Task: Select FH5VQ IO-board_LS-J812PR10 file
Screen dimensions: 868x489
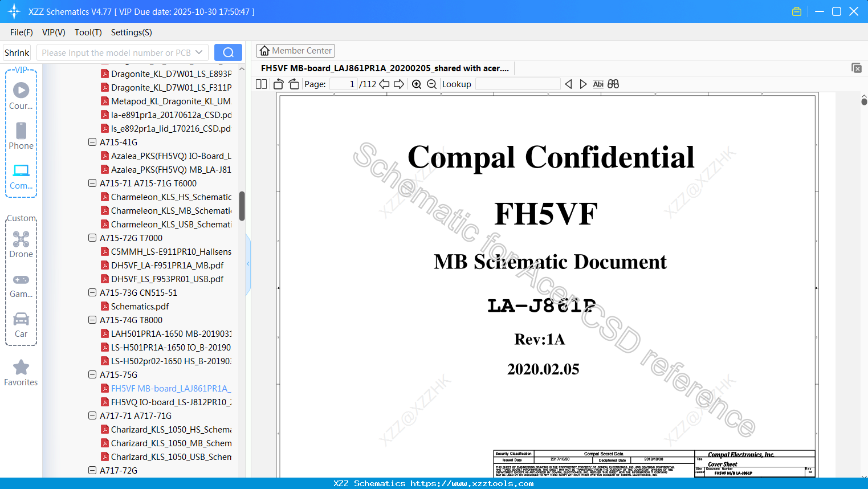Action: (166, 402)
